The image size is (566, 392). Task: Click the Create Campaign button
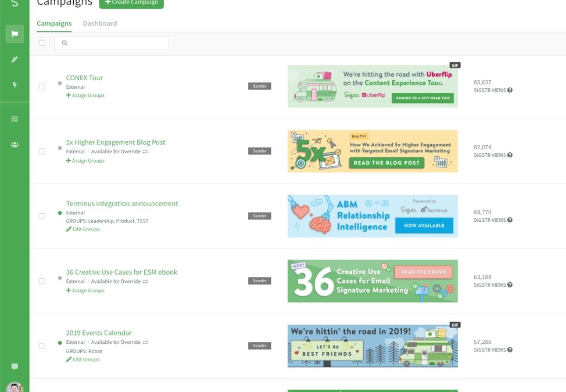(x=131, y=2)
